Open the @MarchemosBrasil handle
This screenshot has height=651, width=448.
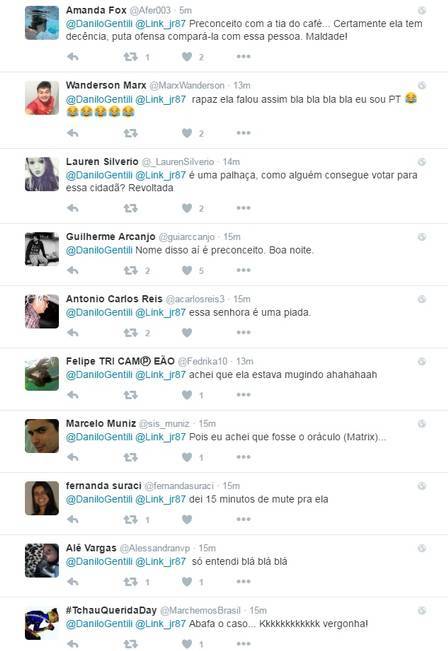tap(200, 610)
